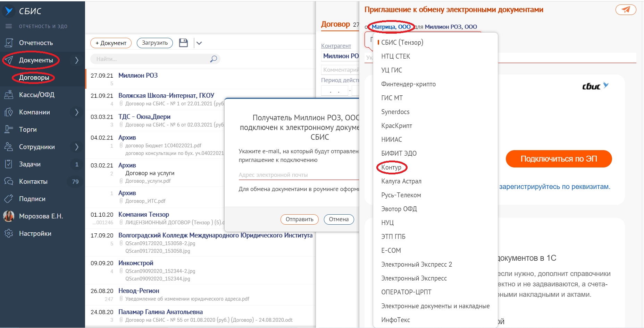The height and width of the screenshot is (328, 644).
Task: Click Отмена button in dialog
Action: click(339, 219)
